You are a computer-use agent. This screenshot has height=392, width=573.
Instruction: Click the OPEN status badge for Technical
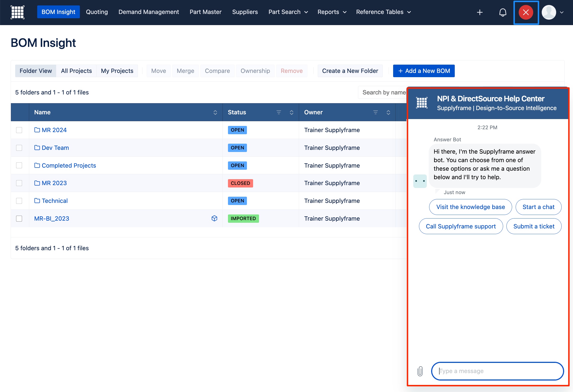coord(237,201)
